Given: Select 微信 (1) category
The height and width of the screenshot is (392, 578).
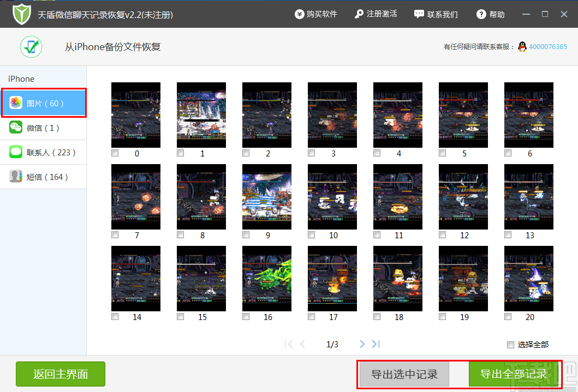Looking at the screenshot, I should [43, 128].
